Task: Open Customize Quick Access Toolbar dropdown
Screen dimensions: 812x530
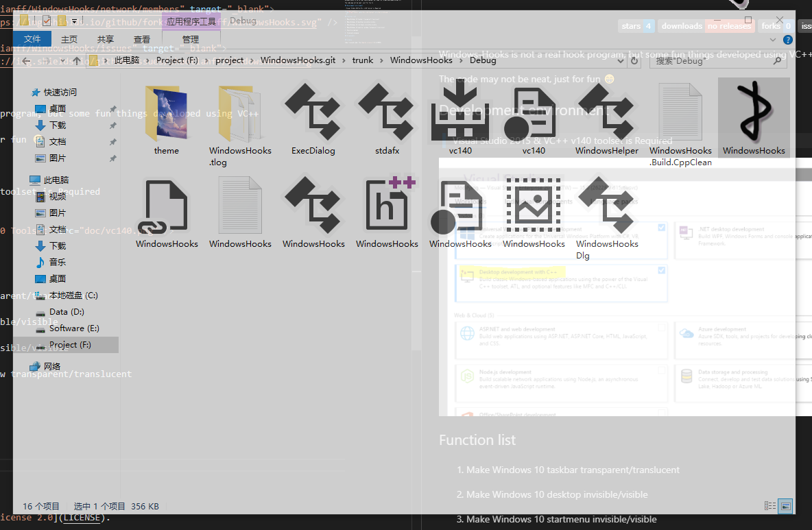Action: point(74,21)
